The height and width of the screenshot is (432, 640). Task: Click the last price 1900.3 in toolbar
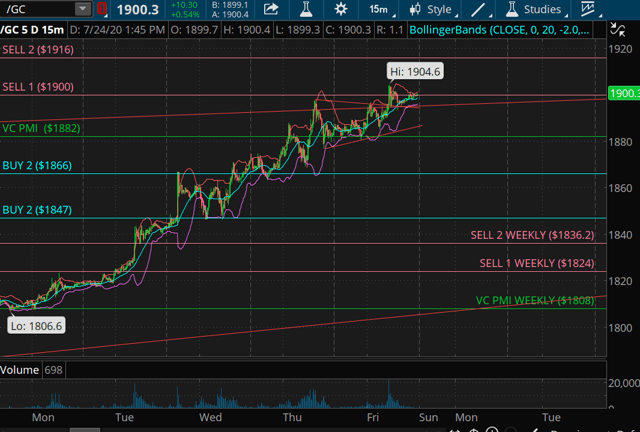click(x=138, y=10)
